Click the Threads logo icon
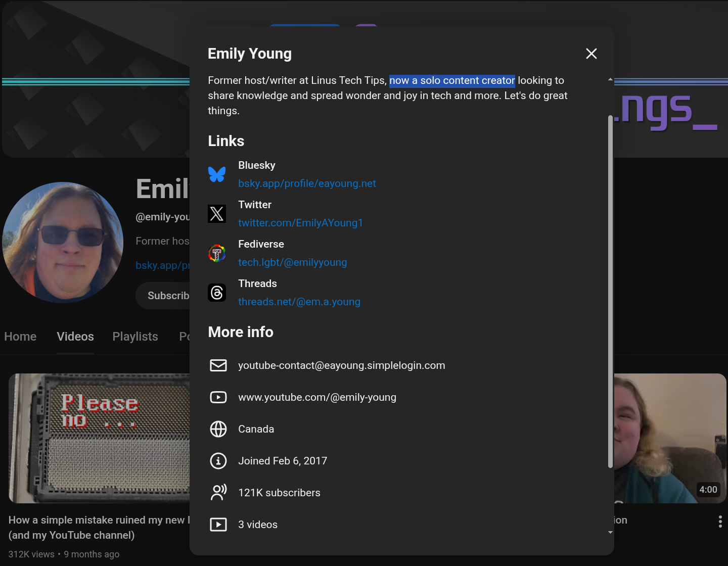Screen dimensions: 728x566 click(x=217, y=293)
